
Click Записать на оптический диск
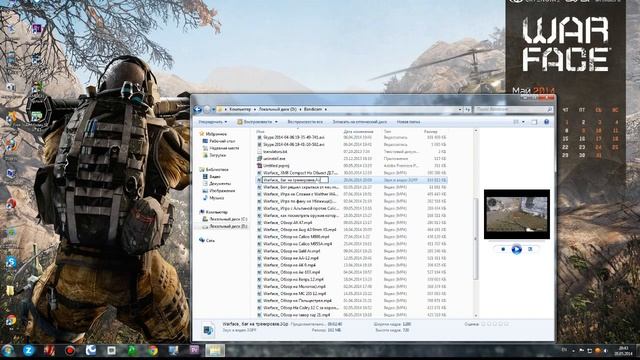pos(360,122)
